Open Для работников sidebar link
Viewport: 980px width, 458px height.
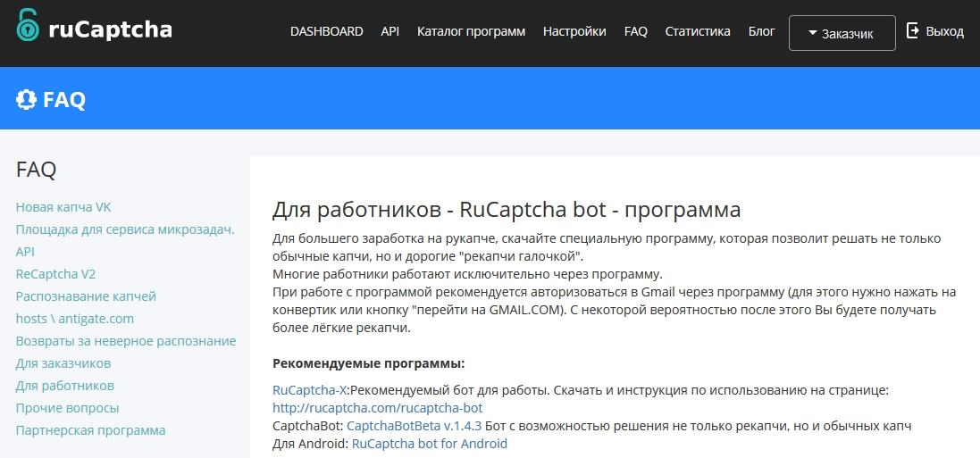65,386
